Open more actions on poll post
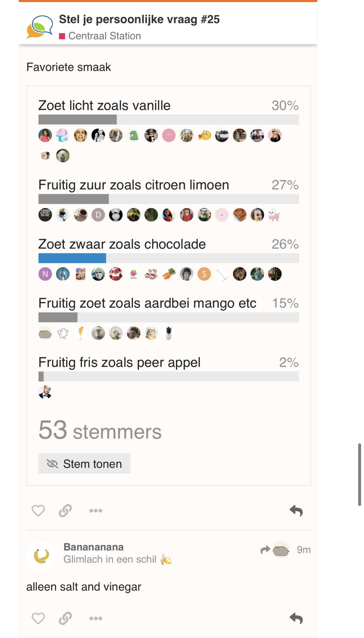Screen dimensions: 364x638 click(x=96, y=511)
